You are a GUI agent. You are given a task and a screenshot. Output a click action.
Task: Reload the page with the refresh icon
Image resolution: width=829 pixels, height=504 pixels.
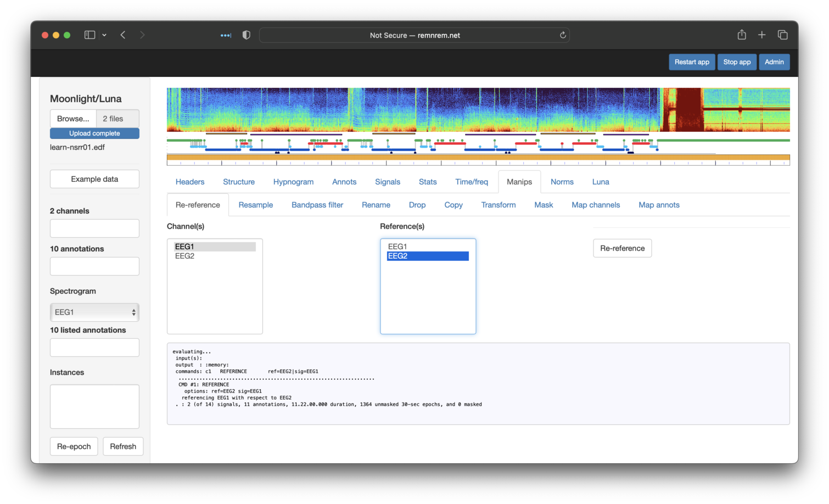point(563,35)
